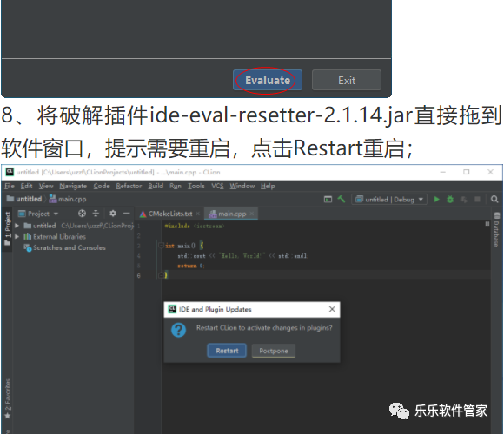Click the Exit button

(x=347, y=80)
